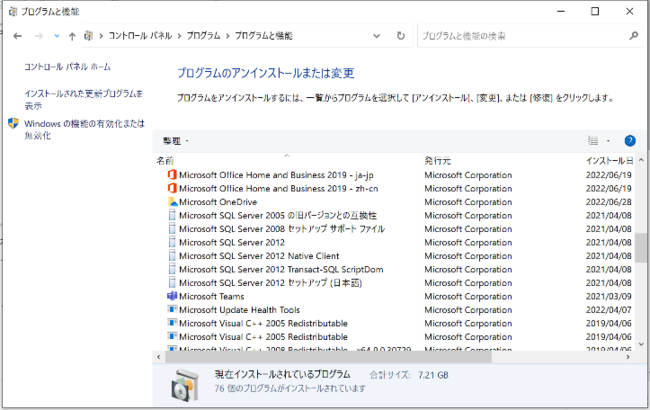Open the 整理 menu

point(175,141)
